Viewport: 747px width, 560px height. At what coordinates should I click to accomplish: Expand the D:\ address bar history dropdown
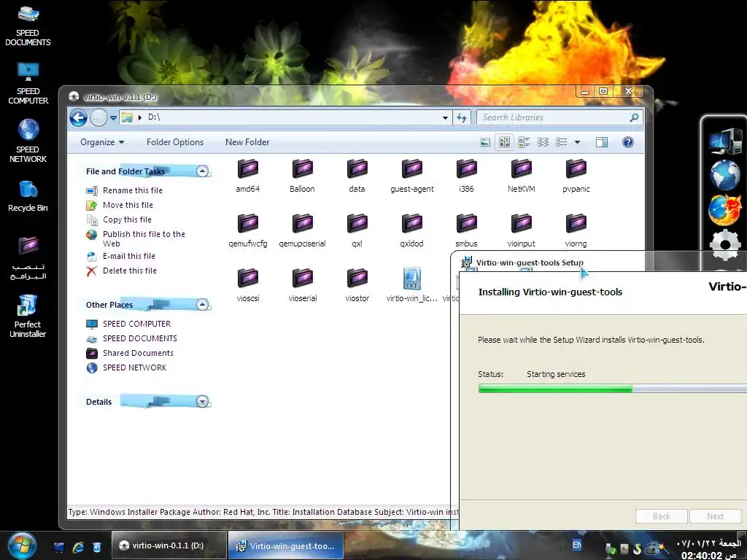(x=445, y=117)
